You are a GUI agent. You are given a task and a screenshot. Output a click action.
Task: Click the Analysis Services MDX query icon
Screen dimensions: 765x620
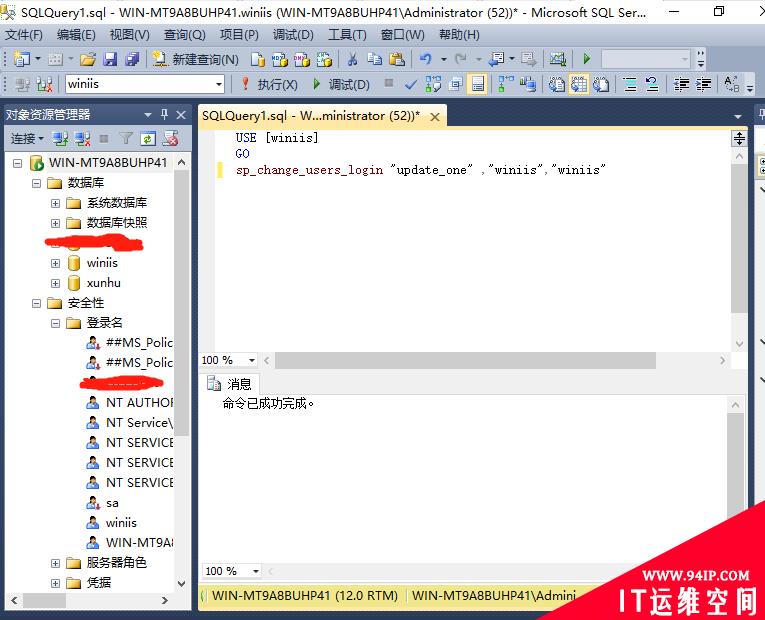coord(280,60)
